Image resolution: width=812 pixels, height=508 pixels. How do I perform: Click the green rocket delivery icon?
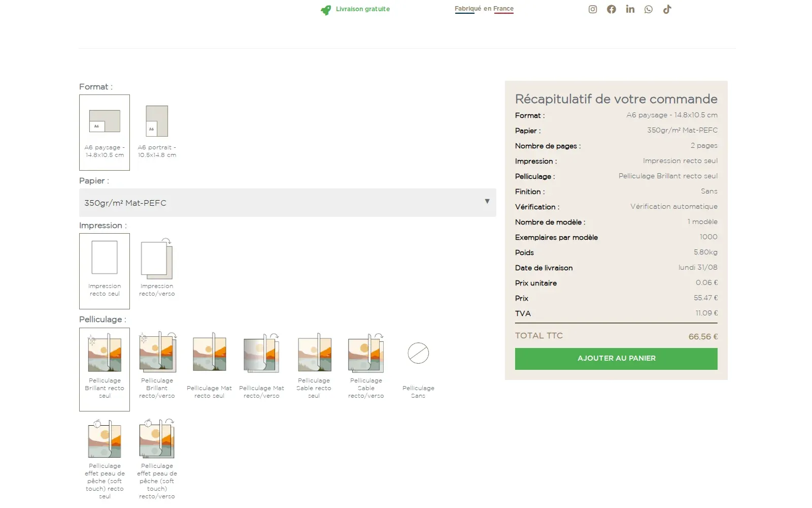[326, 10]
